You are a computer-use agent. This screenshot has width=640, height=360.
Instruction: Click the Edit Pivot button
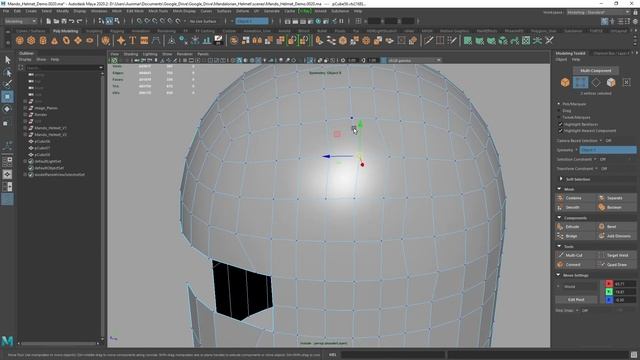pos(576,300)
